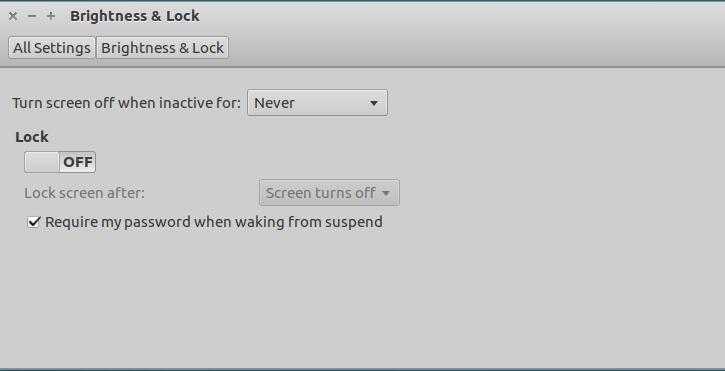The height and width of the screenshot is (371, 725).
Task: Click the OFF label of the Lock switch
Action: pyautogui.click(x=78, y=162)
